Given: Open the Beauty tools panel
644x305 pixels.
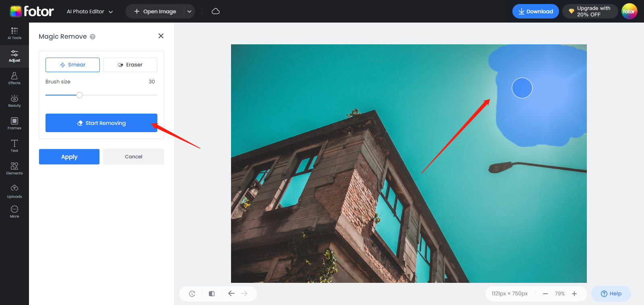Looking at the screenshot, I should [14, 101].
